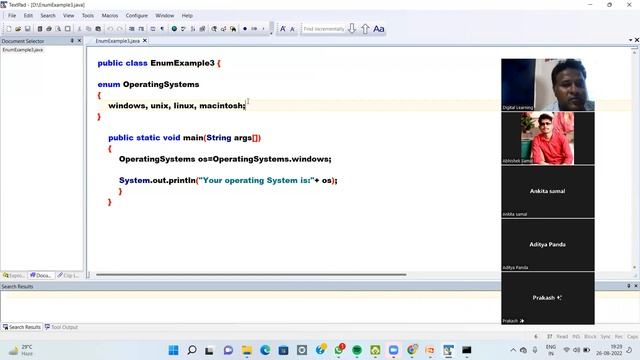Image resolution: width=640 pixels, height=360 pixels.
Task: Click the Prakash participant tile
Action: [x=548, y=298]
